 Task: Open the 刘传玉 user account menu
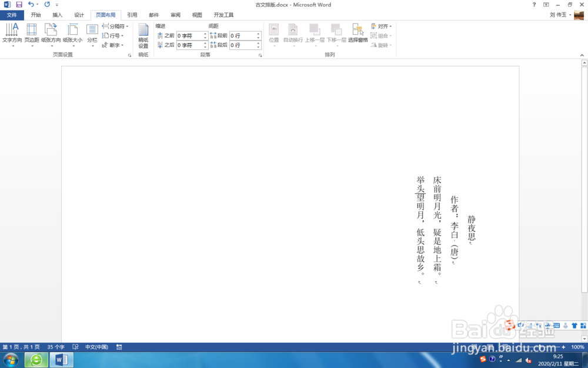coord(560,15)
